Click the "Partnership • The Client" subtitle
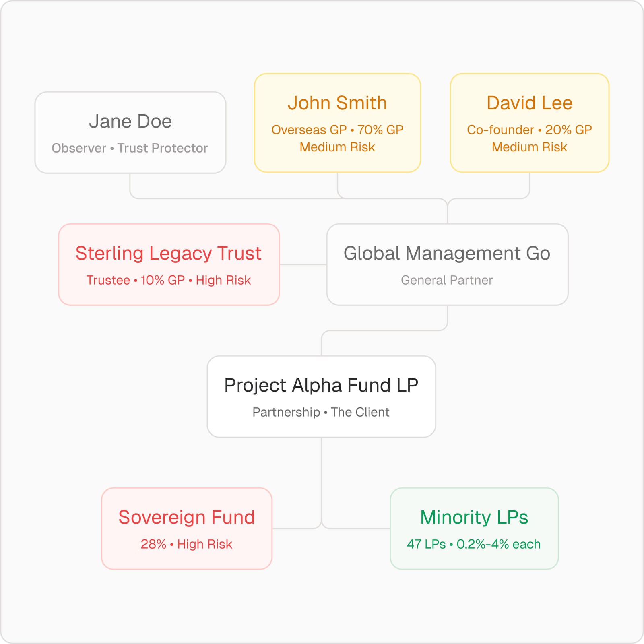Viewport: 644px width, 644px height. 321,412
